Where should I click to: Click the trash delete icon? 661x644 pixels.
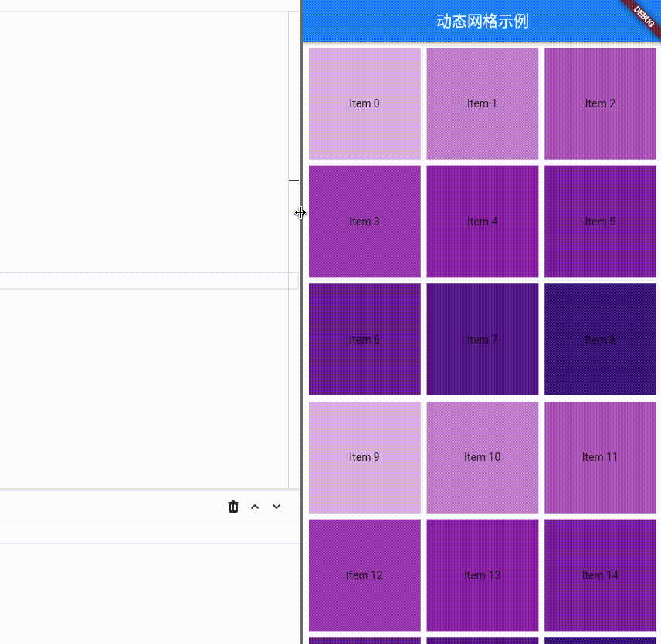[x=233, y=507]
